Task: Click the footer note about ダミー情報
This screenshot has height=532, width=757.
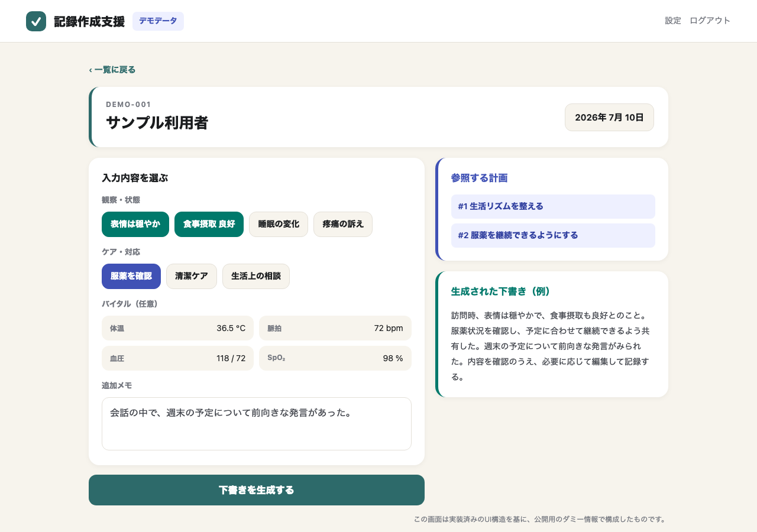Action: click(x=541, y=520)
